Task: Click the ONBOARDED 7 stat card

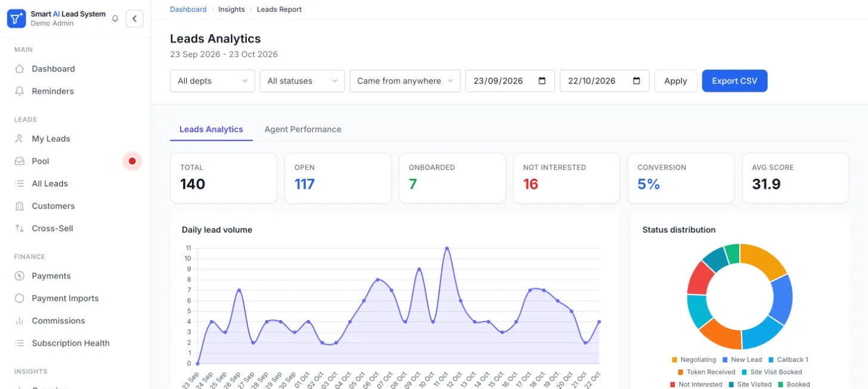Action: (x=452, y=178)
